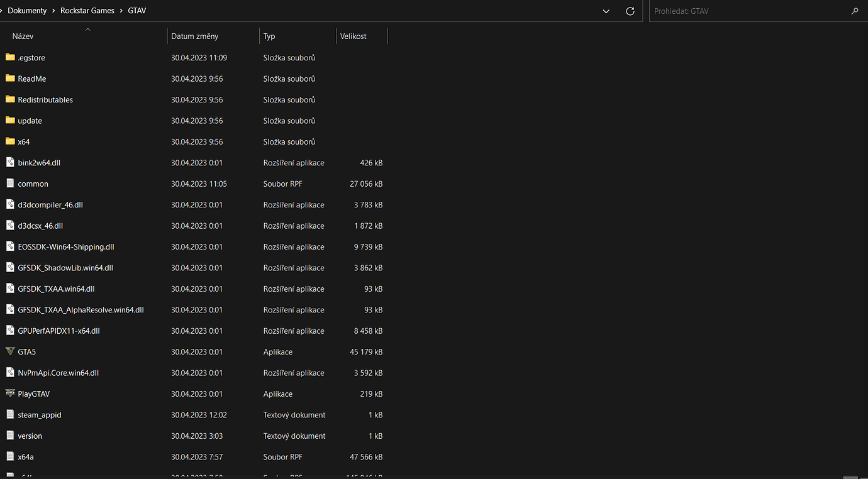Open address bar history dropdown
This screenshot has height=479, width=868.
point(606,11)
